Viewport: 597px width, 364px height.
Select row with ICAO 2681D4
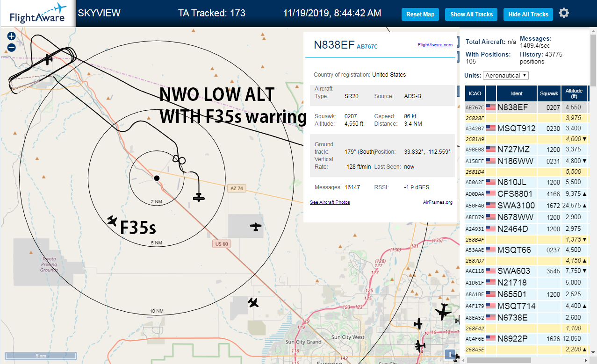(527, 172)
